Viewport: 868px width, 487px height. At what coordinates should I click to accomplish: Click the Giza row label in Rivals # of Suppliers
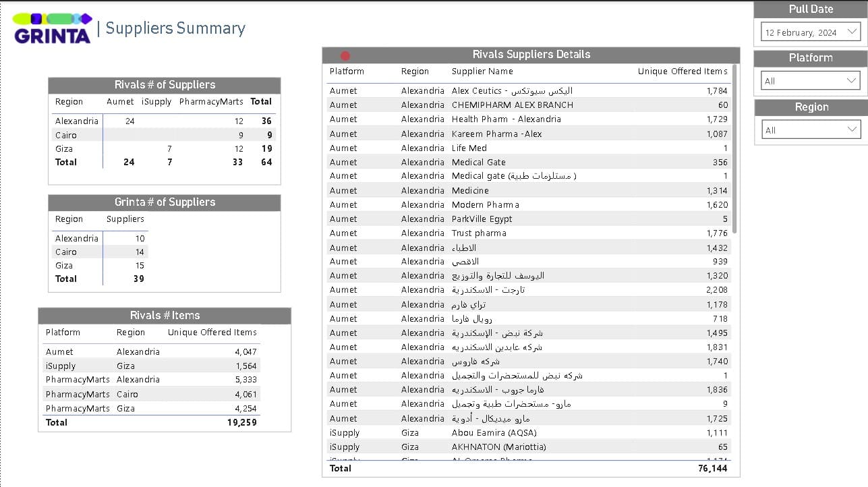tap(64, 148)
